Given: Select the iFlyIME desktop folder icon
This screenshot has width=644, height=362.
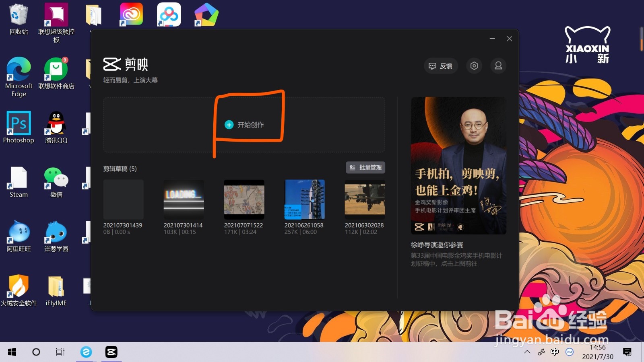Looking at the screenshot, I should (56, 290).
